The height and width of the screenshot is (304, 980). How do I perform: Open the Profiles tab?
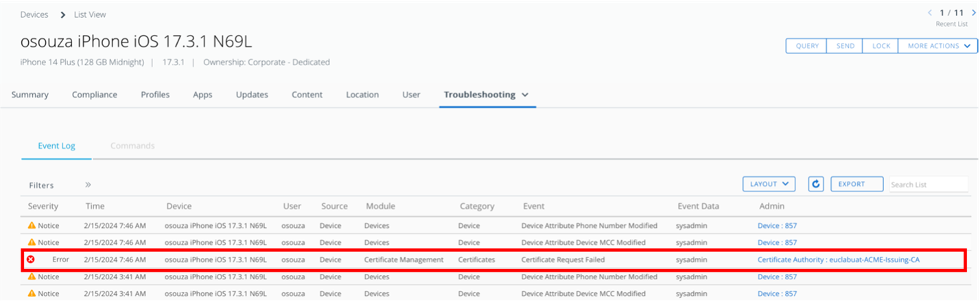tap(155, 95)
